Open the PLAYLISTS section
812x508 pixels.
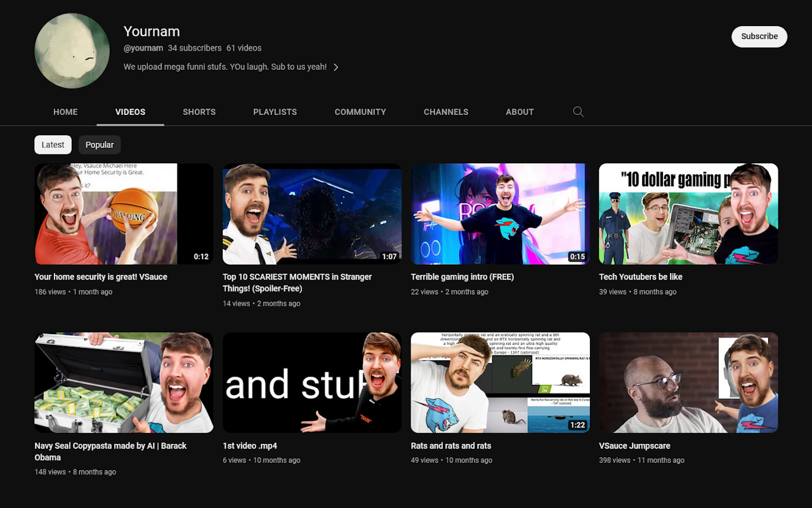tap(275, 112)
